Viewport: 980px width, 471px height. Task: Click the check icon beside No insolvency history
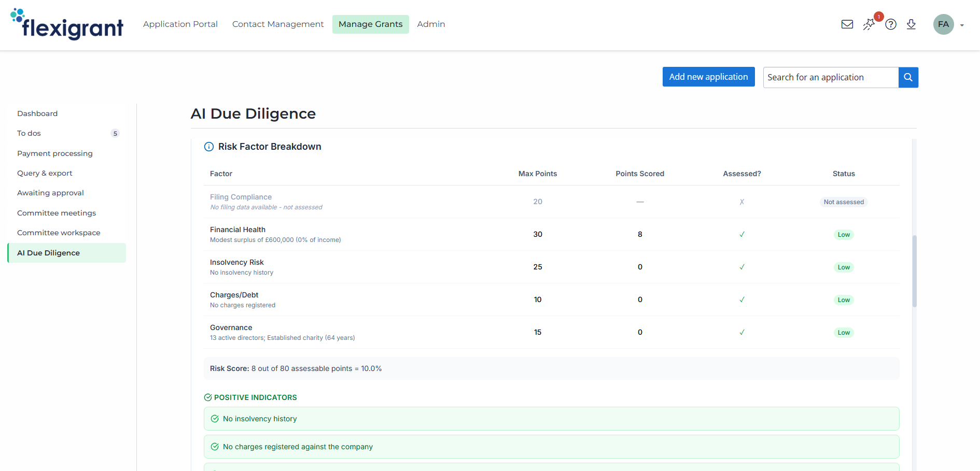215,419
